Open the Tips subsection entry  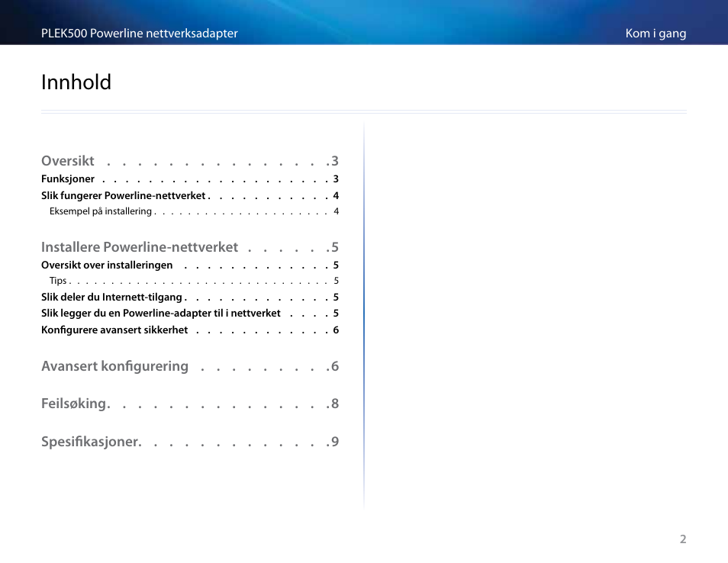(194, 281)
